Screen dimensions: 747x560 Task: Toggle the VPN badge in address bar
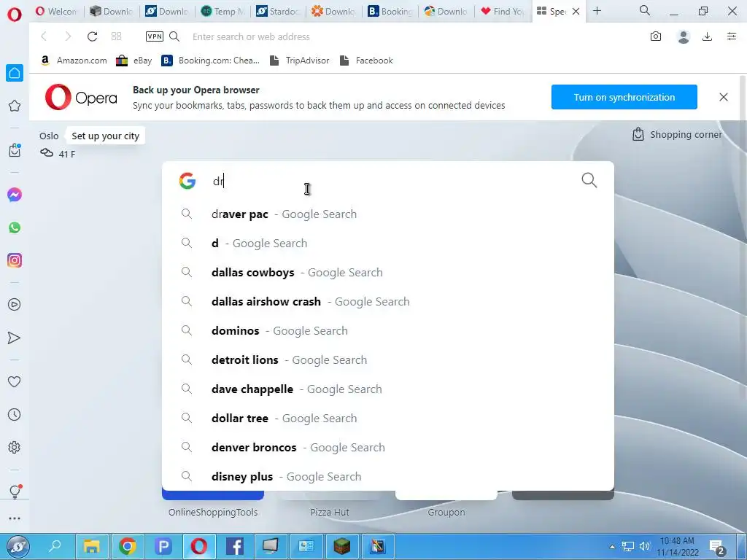[x=155, y=36]
